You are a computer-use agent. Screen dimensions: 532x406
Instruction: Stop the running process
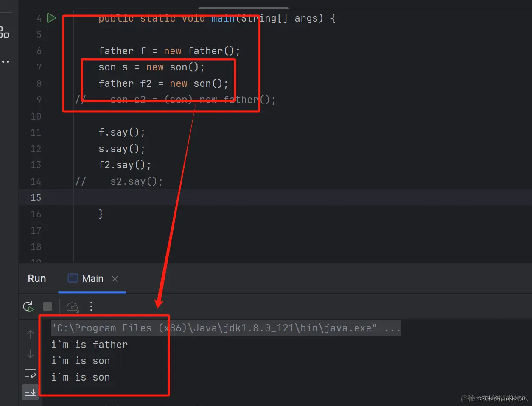click(48, 306)
